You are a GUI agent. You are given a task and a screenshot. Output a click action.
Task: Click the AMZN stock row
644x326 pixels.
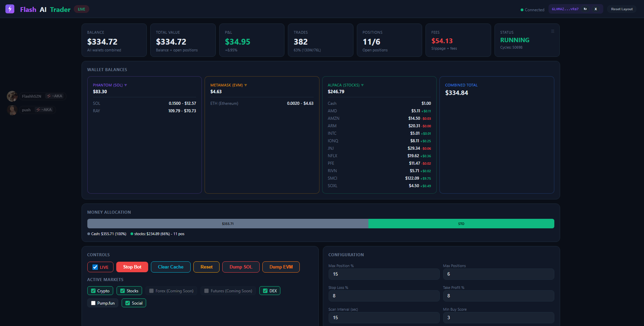(x=379, y=118)
